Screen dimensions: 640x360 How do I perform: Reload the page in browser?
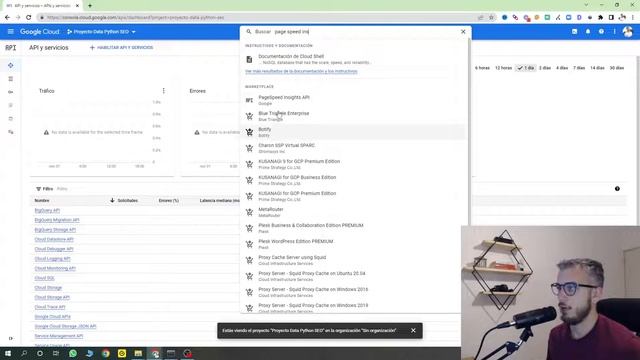coord(29,18)
